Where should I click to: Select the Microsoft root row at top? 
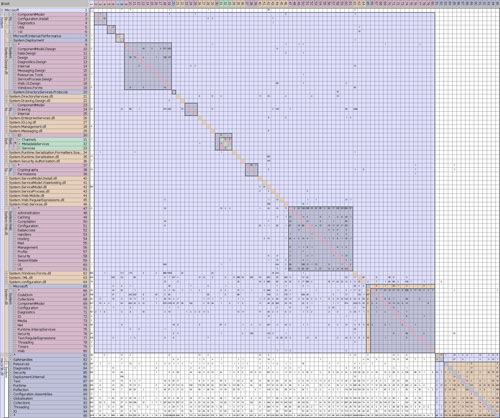pos(46,10)
